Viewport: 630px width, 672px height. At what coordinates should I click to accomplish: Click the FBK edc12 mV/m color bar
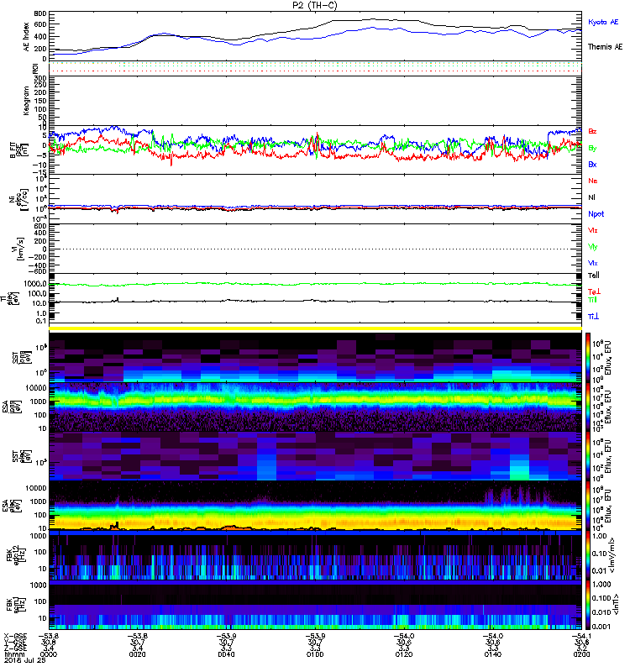coord(588,555)
